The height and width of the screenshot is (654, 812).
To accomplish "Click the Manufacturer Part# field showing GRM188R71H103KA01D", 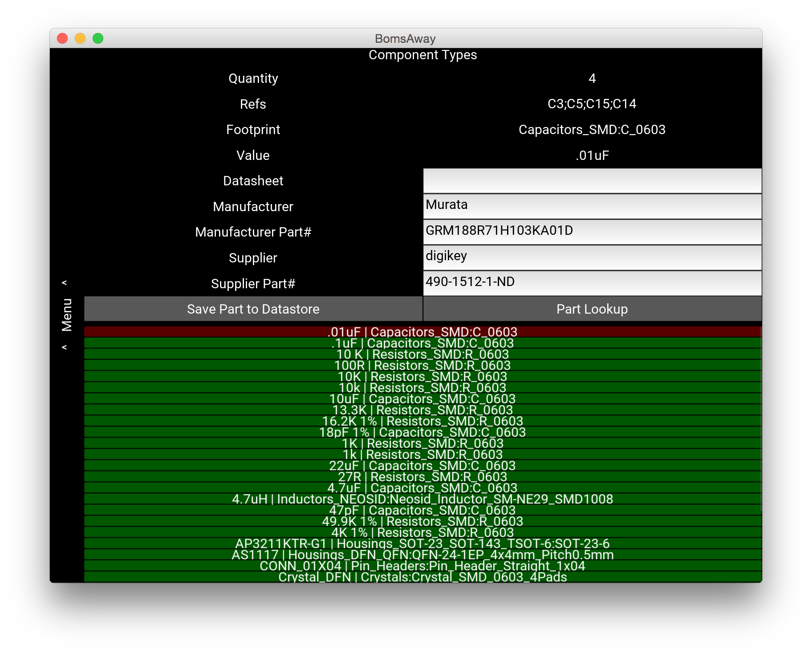I will [x=592, y=232].
